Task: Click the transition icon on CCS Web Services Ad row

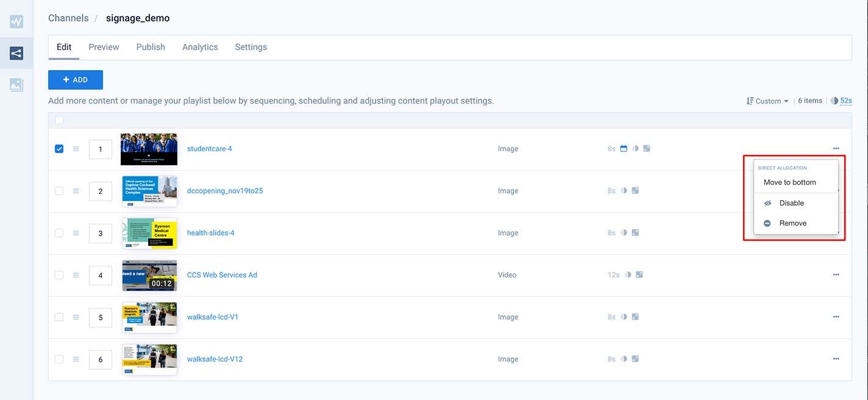Action: 628,275
